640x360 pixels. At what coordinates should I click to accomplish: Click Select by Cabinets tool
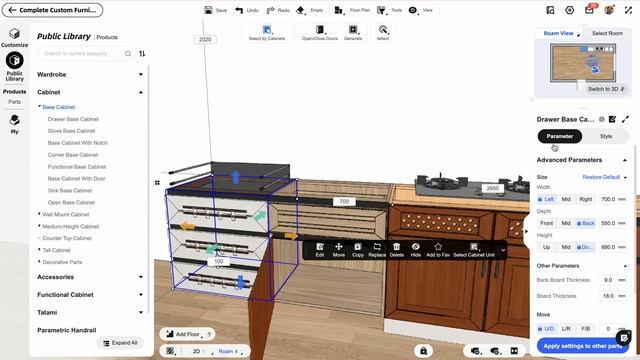(x=267, y=33)
